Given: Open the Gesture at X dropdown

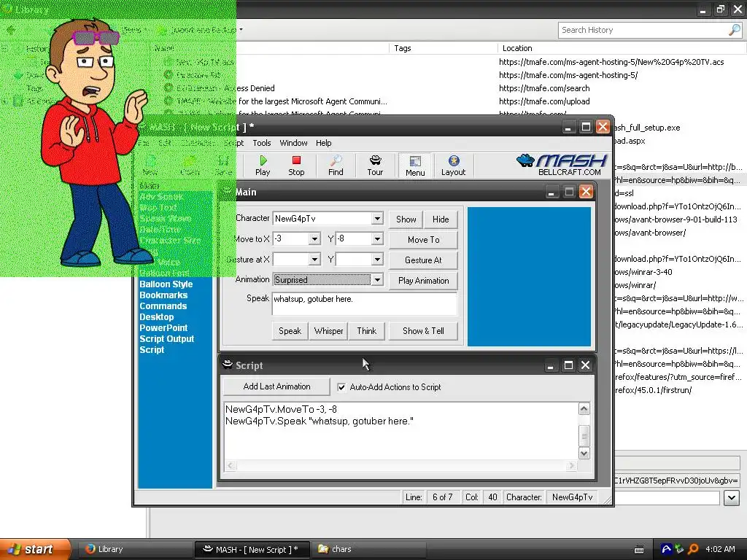Looking at the screenshot, I should pos(314,260).
